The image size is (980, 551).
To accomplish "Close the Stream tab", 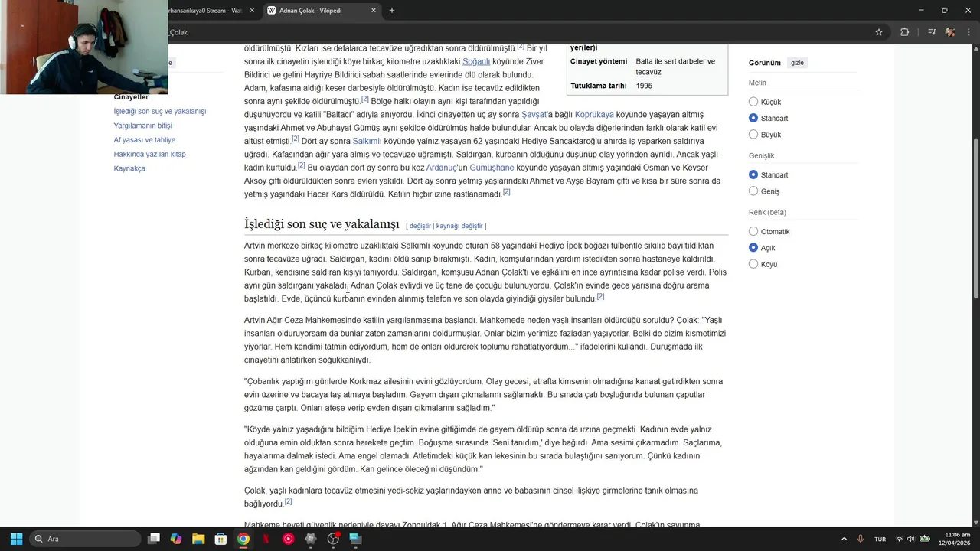I will point(252,10).
